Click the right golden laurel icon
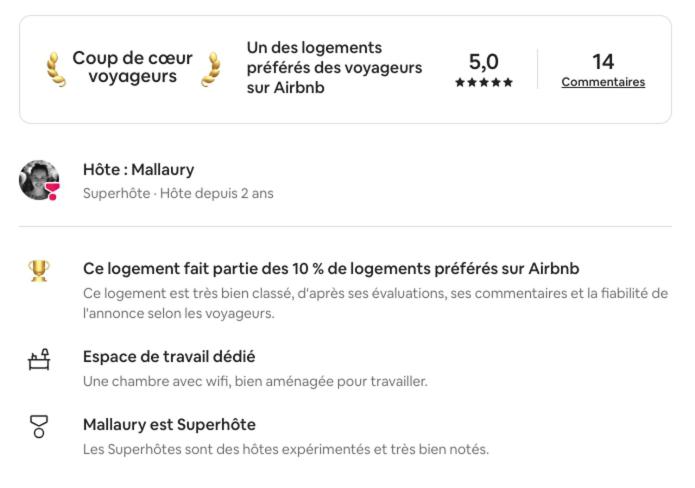Viewport: 695px width, 488px height. 211,69
